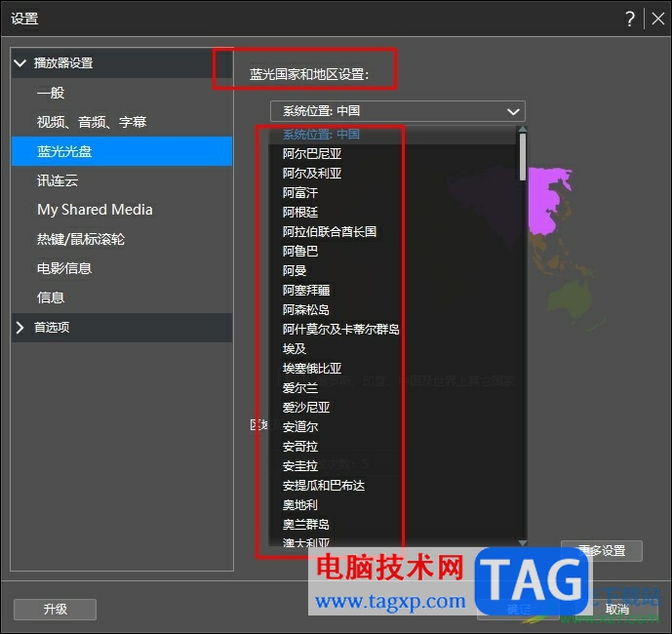Choose 阿曼 from the region list
The image size is (672, 634).
pos(393,271)
